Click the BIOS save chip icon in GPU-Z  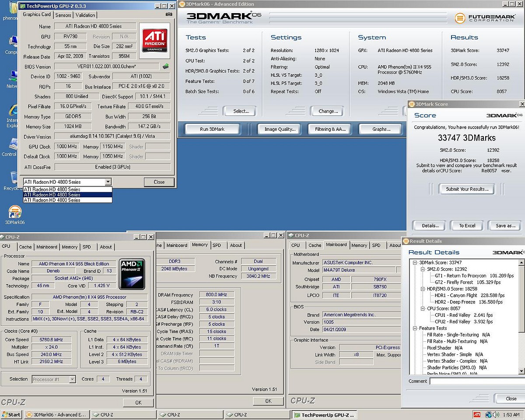(x=165, y=66)
